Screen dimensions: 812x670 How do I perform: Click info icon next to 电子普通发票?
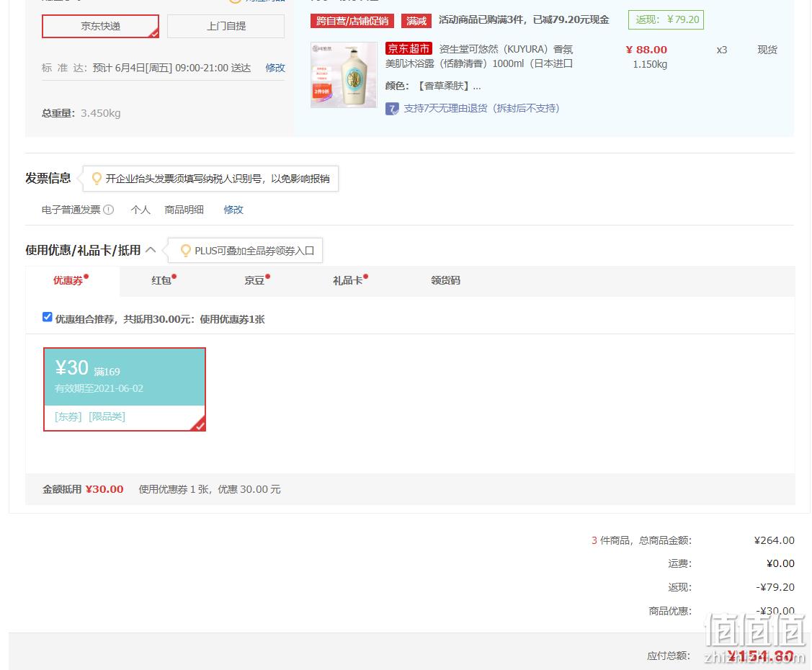(108, 210)
